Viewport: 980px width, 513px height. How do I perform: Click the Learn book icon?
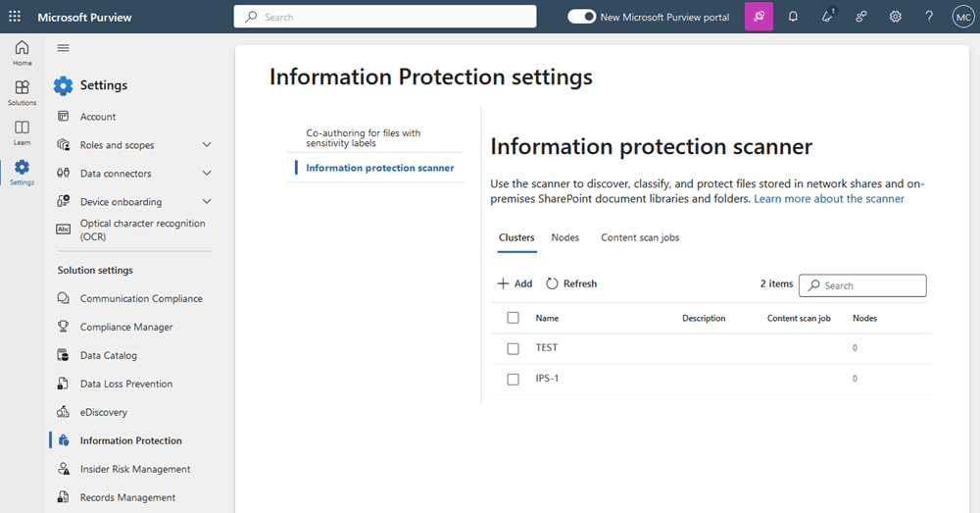[x=22, y=131]
